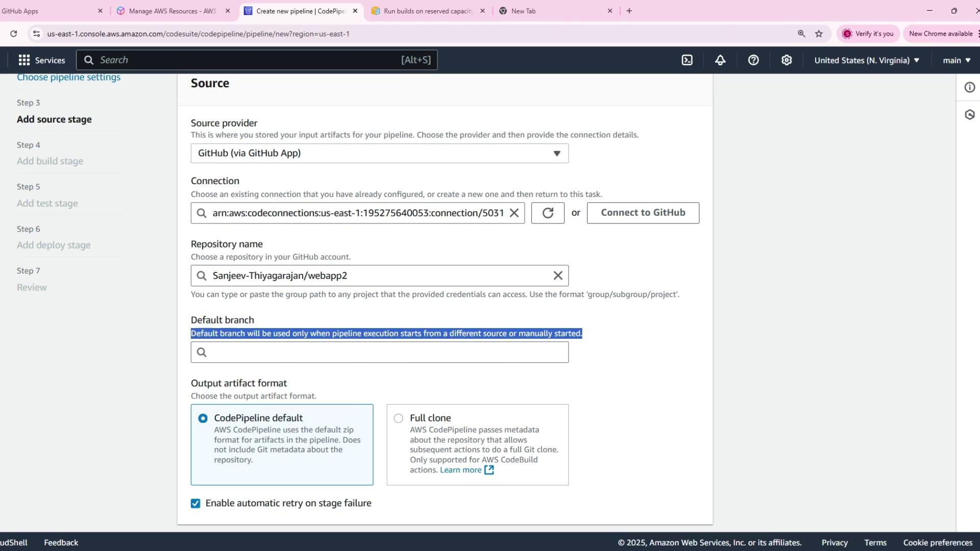Switch to Manage AWS Resources tab

pyautogui.click(x=173, y=11)
